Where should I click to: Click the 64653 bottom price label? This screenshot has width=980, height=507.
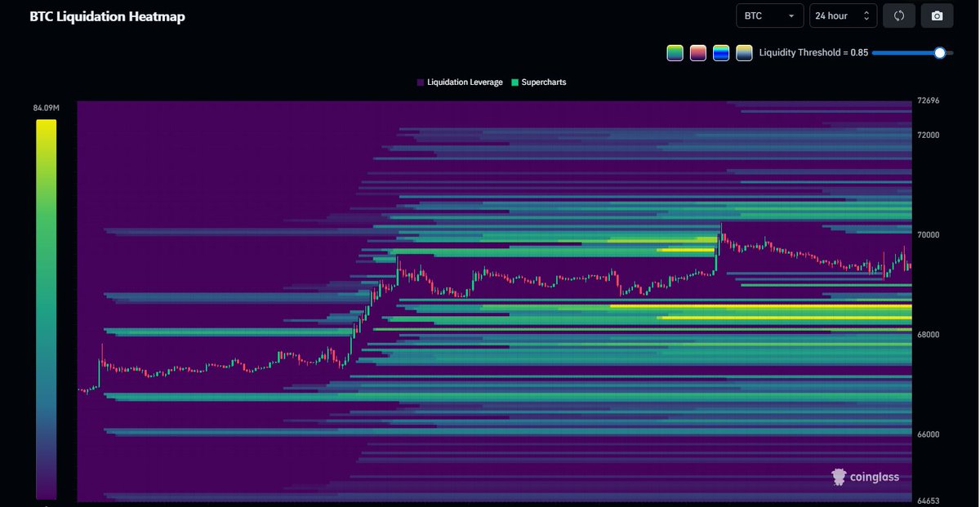coord(929,501)
